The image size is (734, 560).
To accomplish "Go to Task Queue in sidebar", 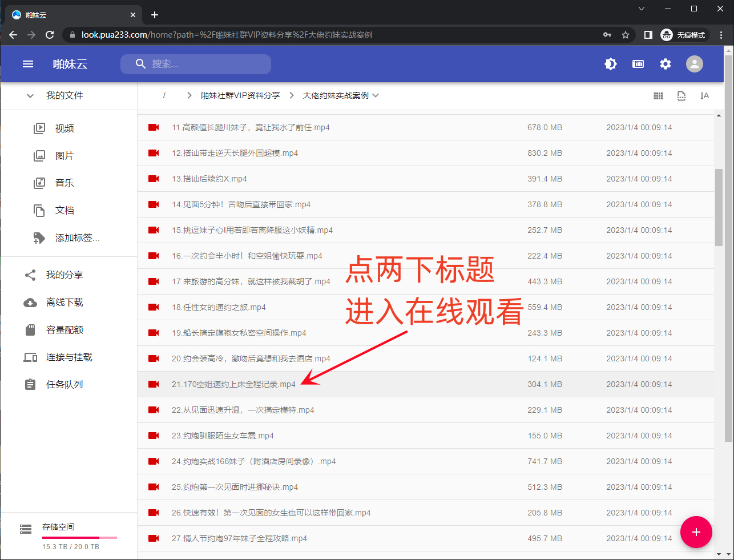I will (x=64, y=385).
